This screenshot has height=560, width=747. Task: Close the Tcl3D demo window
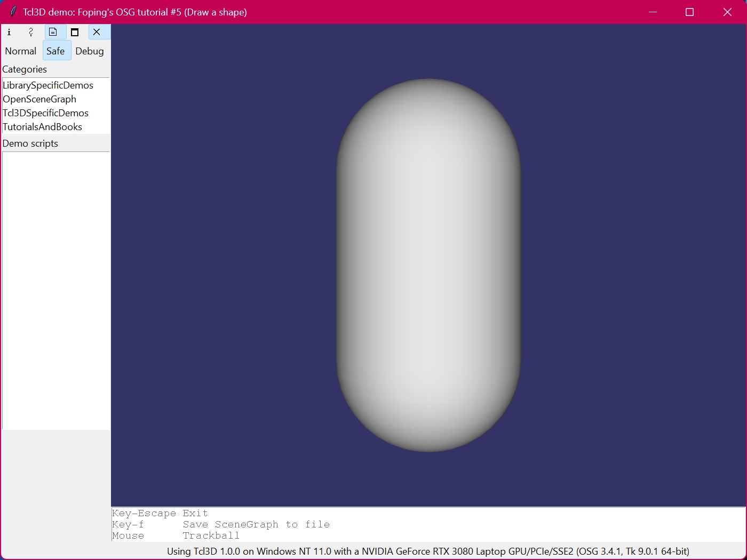coord(727,12)
